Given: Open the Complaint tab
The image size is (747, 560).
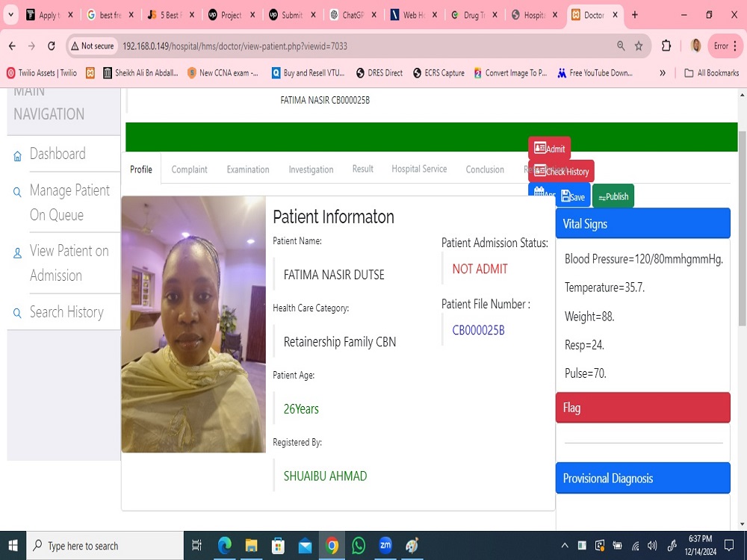Looking at the screenshot, I should pyautogui.click(x=189, y=169).
